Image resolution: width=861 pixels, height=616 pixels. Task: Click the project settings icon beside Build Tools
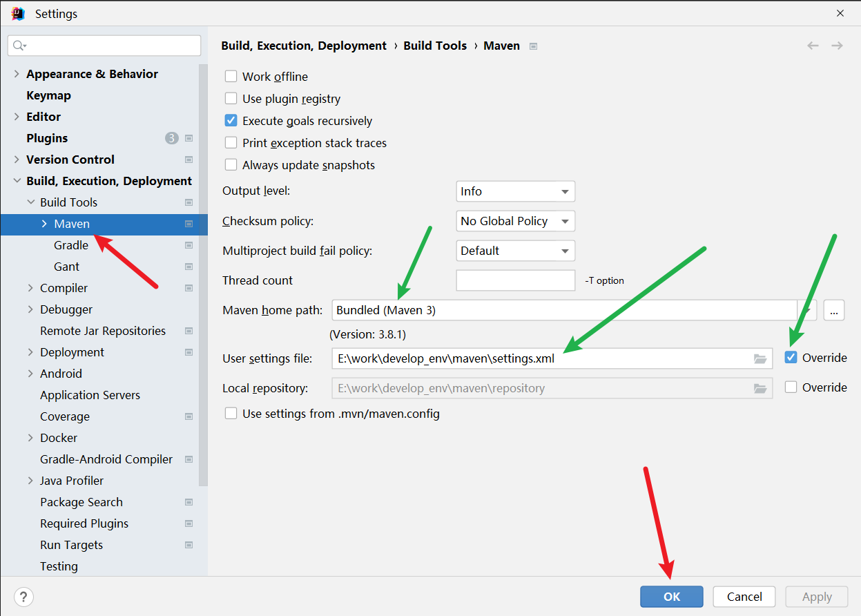pyautogui.click(x=188, y=202)
